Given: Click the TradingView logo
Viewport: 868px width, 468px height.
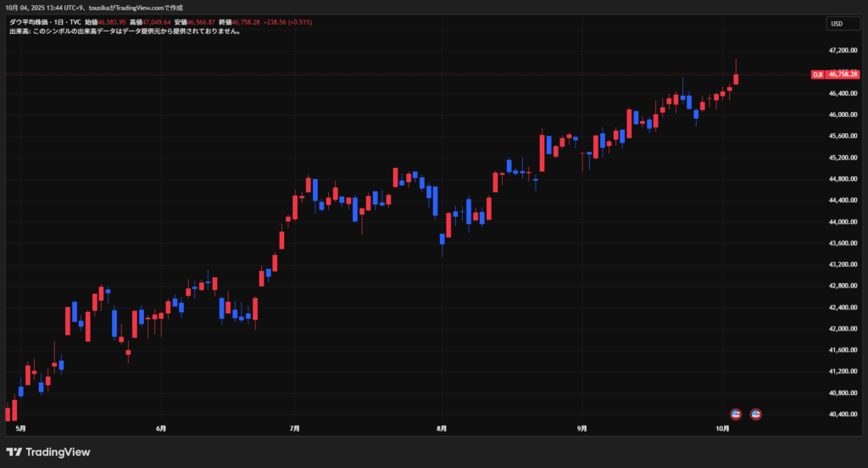Looking at the screenshot, I should click(x=48, y=452).
